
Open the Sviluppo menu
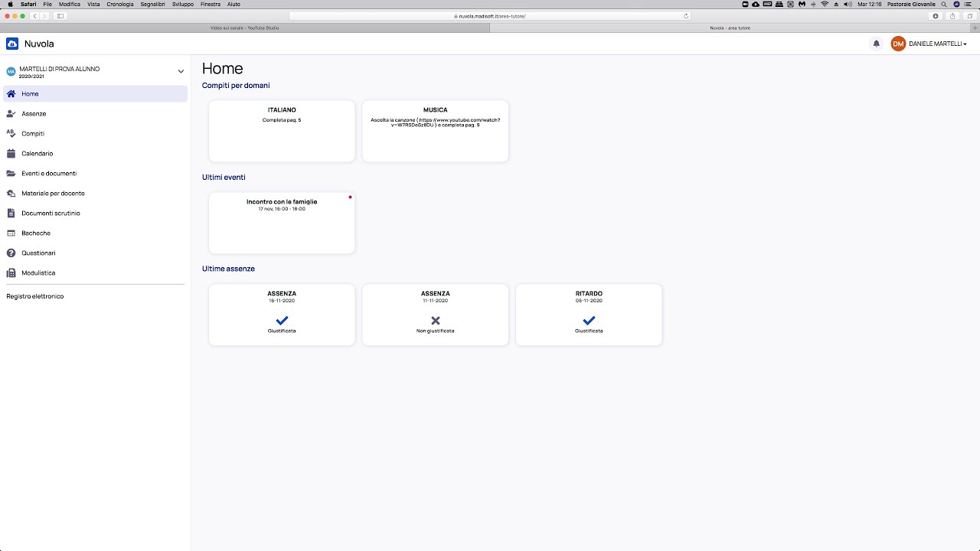click(183, 4)
